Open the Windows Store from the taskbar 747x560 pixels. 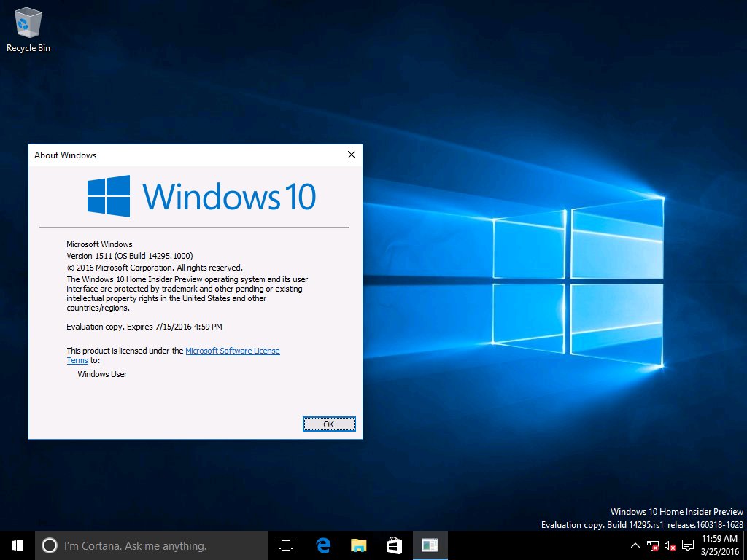(394, 545)
